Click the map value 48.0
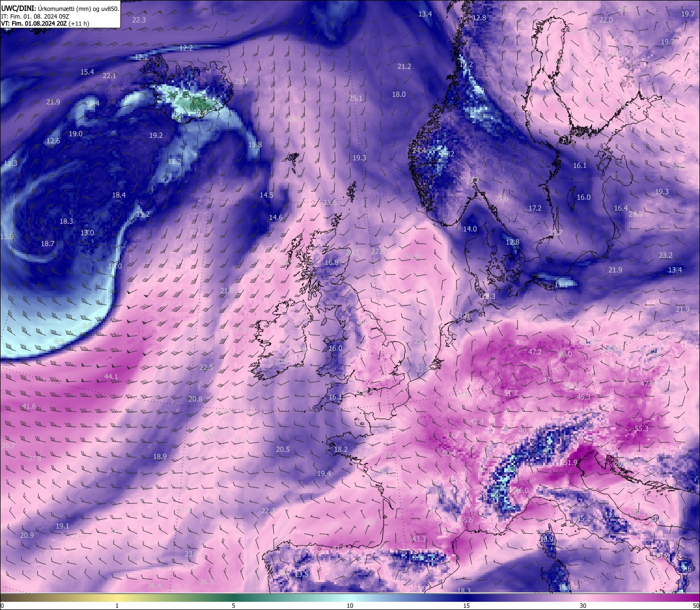The image size is (700, 610). pos(565,355)
